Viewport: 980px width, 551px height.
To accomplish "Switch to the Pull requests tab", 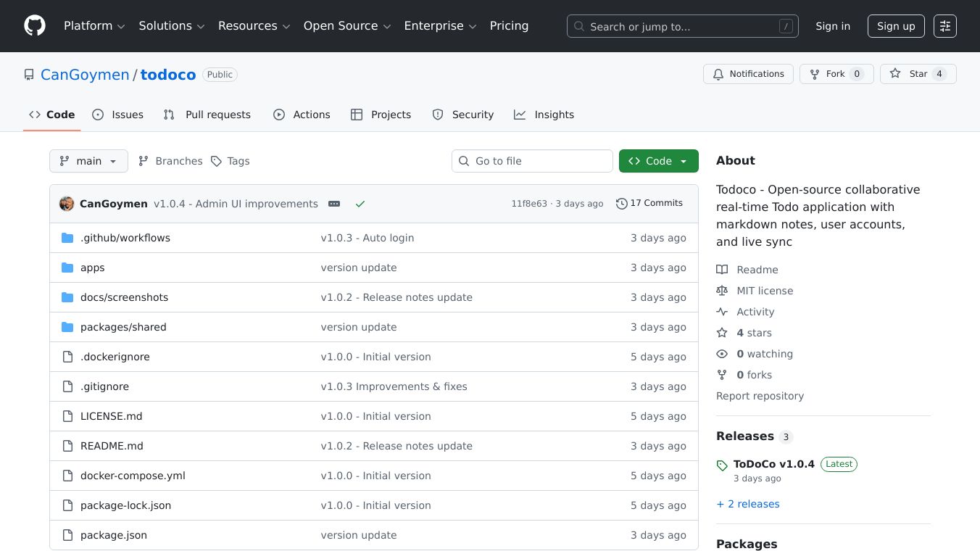I will point(207,115).
